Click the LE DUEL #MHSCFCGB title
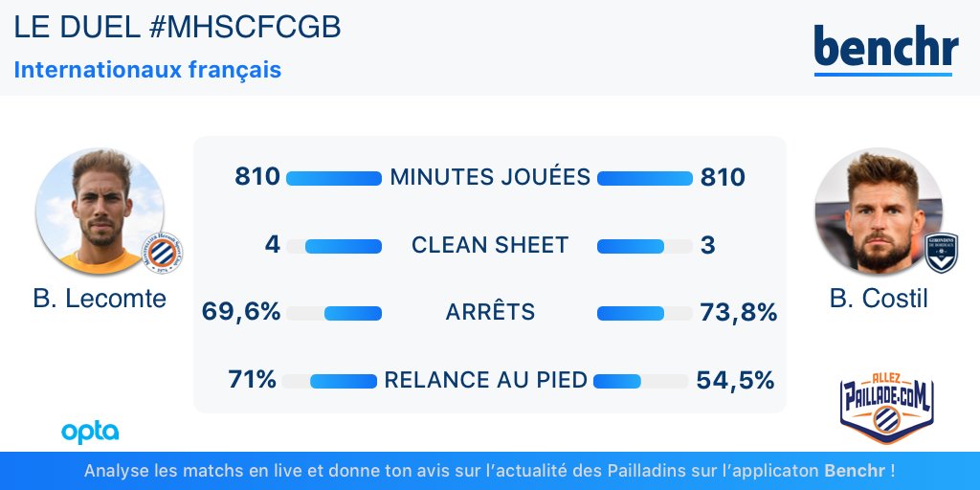 [177, 28]
